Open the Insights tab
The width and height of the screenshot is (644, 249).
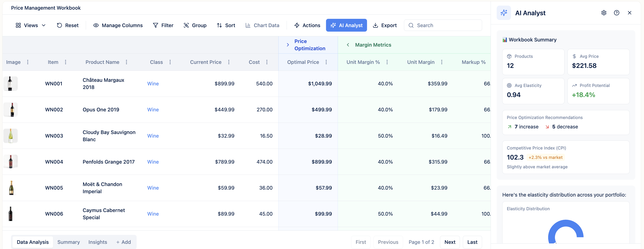[97, 242]
